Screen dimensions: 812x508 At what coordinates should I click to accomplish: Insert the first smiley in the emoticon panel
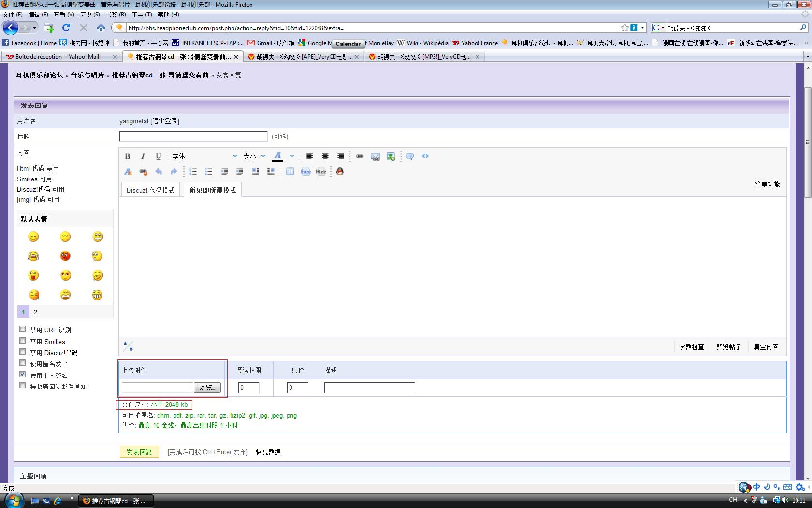point(33,237)
